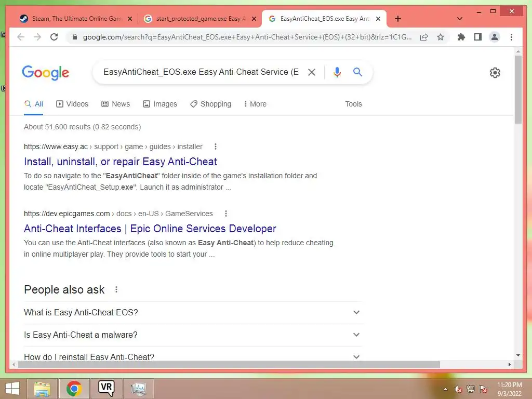The image size is (532, 399).
Task: Go to the Google logo homepage
Action: click(x=46, y=73)
